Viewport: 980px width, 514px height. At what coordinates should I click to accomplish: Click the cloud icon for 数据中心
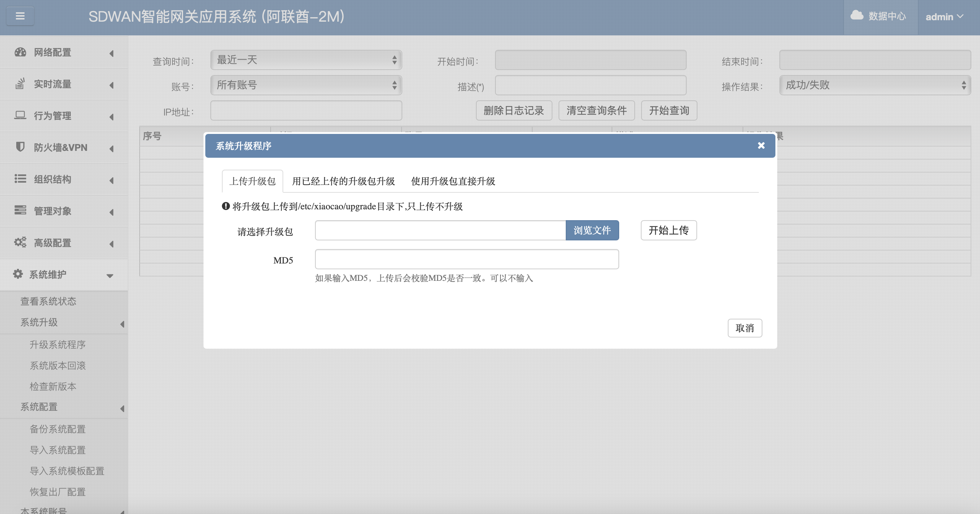857,16
